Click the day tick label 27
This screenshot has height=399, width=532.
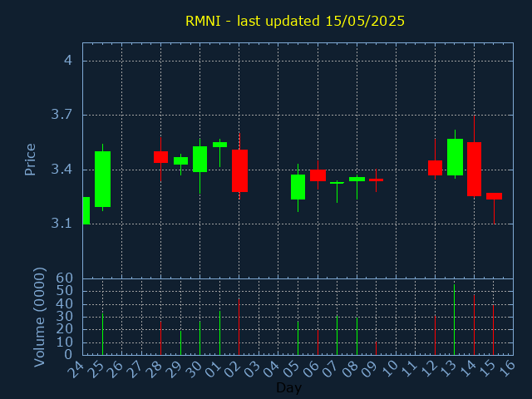pyautogui.click(x=134, y=369)
